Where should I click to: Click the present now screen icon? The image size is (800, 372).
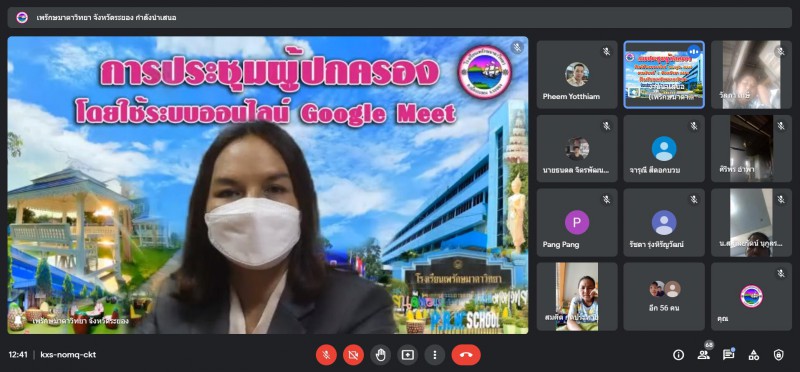[x=407, y=355]
